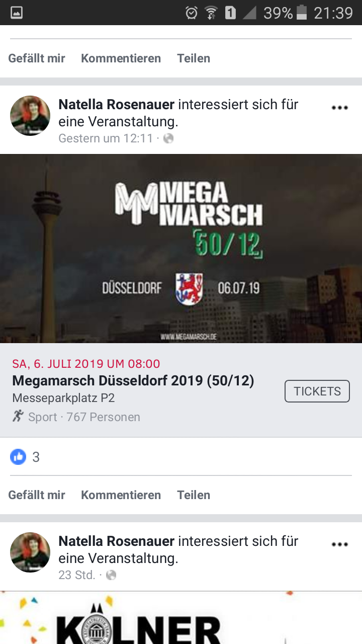
Task: Select Kommentieren below the Megamarsch event
Action: [x=121, y=495]
